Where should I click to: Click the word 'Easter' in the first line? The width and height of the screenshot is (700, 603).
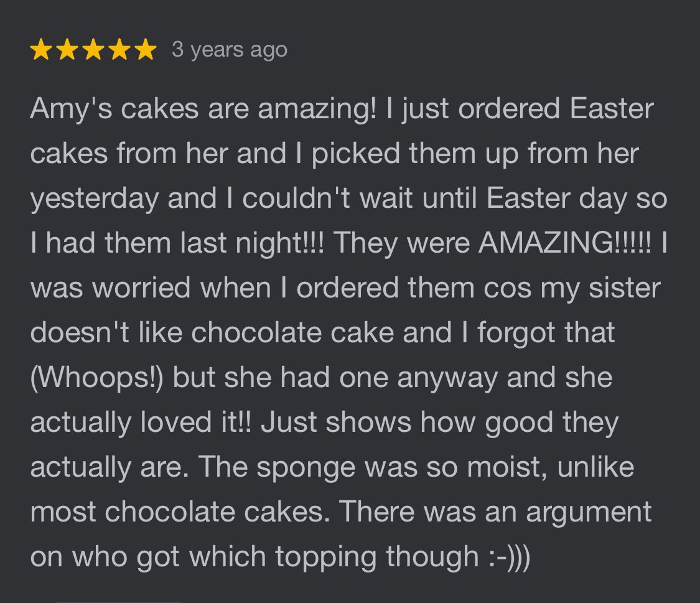click(x=612, y=109)
